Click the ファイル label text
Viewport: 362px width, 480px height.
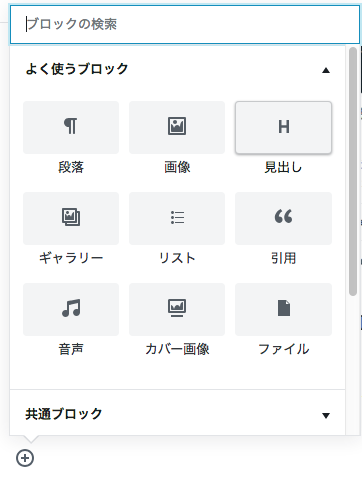[x=284, y=349]
